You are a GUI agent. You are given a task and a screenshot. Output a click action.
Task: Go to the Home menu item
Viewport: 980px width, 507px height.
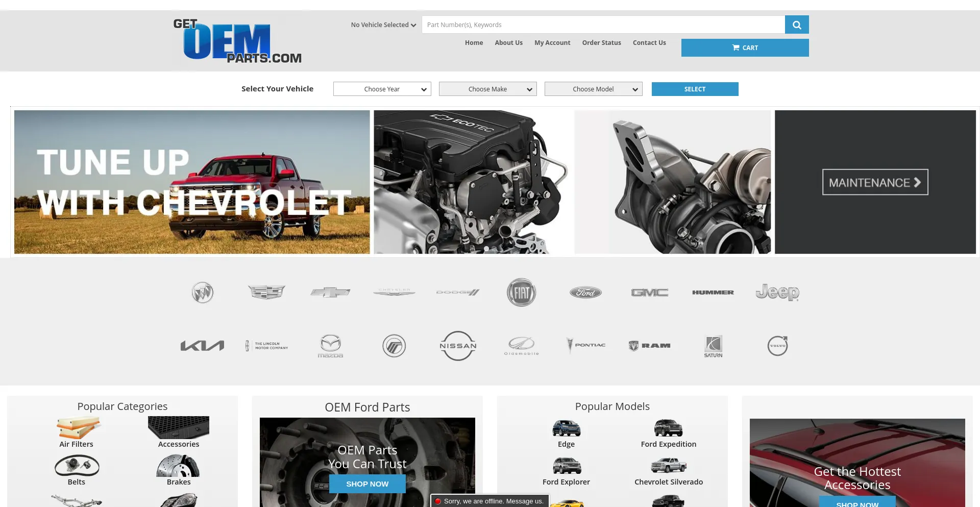point(474,43)
